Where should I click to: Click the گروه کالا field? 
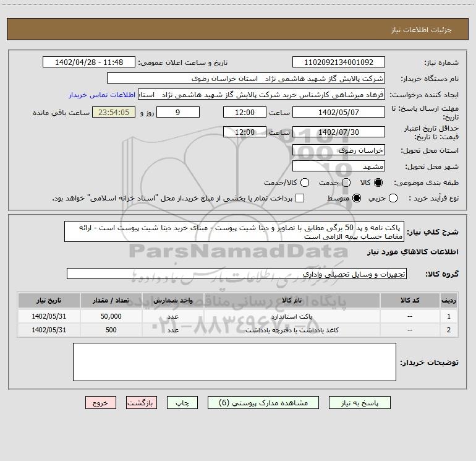click(236, 274)
